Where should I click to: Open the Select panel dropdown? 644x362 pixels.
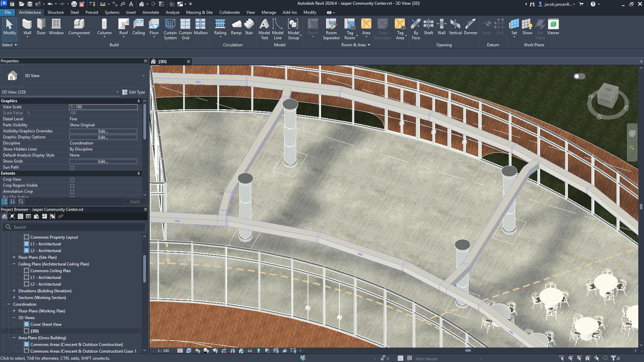(x=9, y=45)
